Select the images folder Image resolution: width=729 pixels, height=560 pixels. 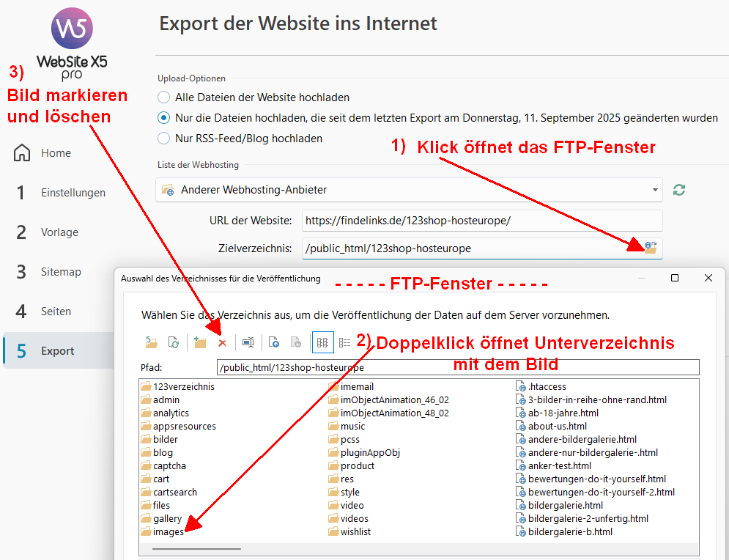[x=163, y=531]
